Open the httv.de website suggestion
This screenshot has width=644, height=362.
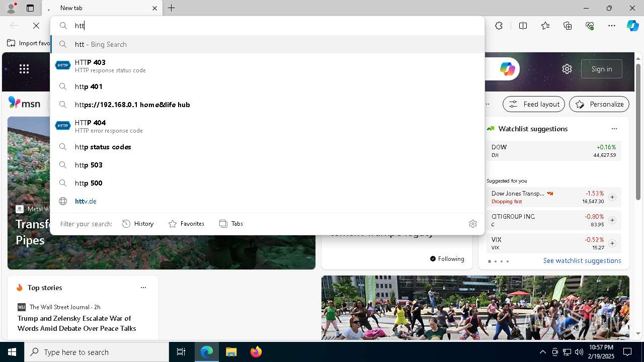point(267,201)
